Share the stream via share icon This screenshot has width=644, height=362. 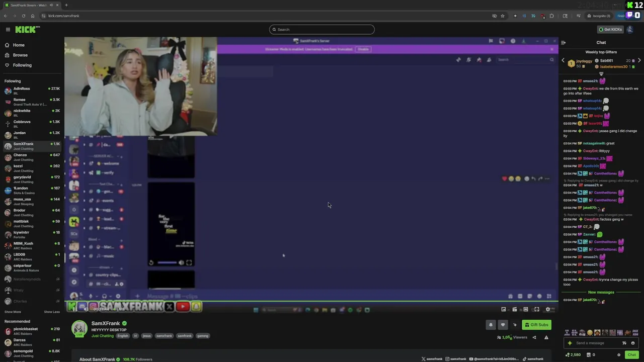(534, 337)
